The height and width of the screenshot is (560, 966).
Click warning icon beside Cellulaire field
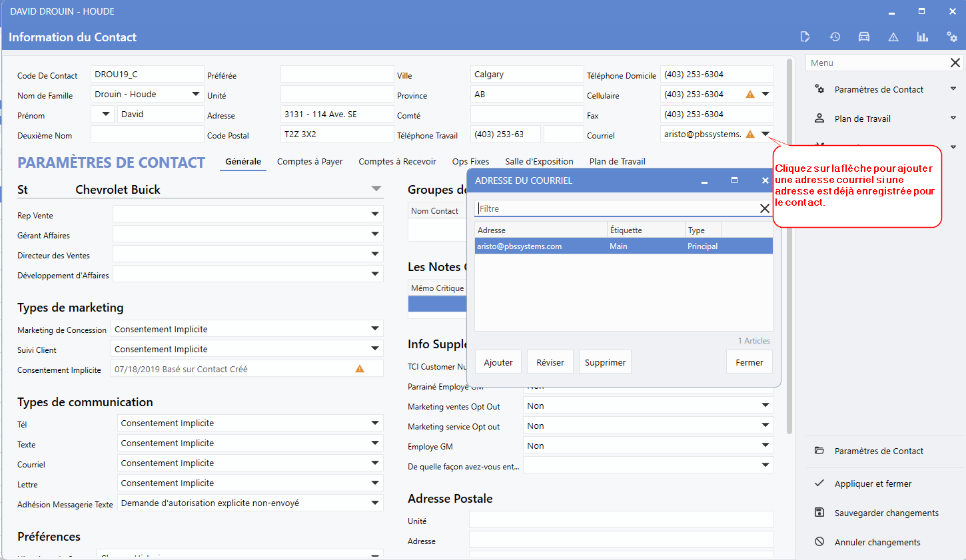pos(750,95)
